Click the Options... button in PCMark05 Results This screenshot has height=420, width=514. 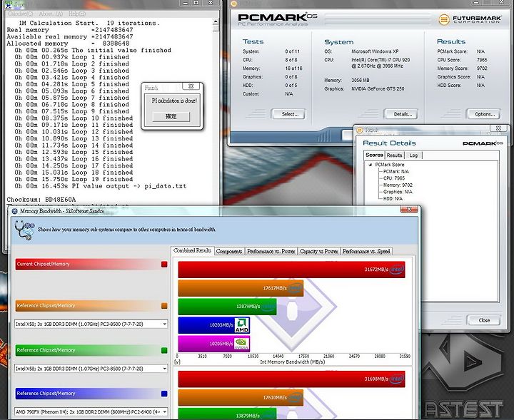click(483, 114)
